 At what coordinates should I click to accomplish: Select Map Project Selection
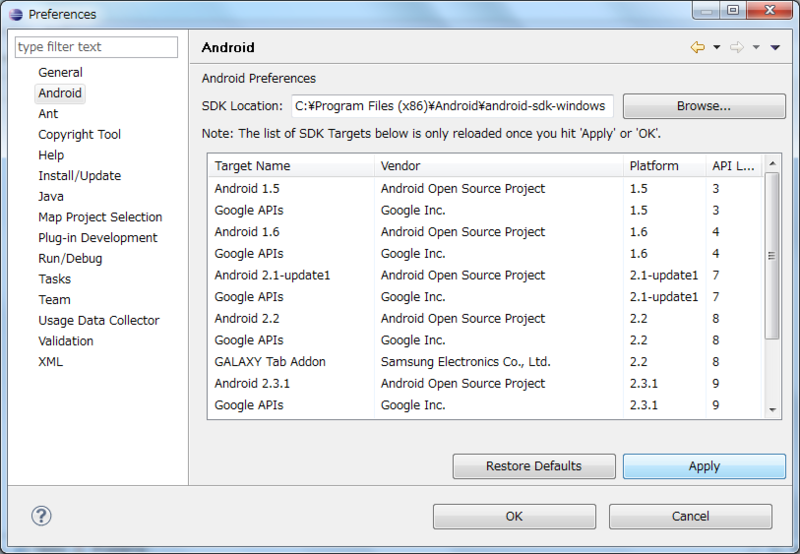(x=100, y=217)
